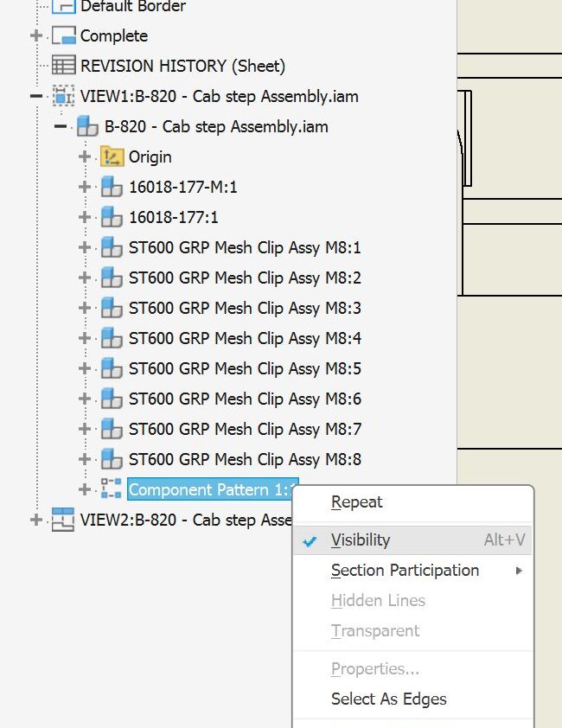Click the REVISION HISTORY table icon

(63, 66)
